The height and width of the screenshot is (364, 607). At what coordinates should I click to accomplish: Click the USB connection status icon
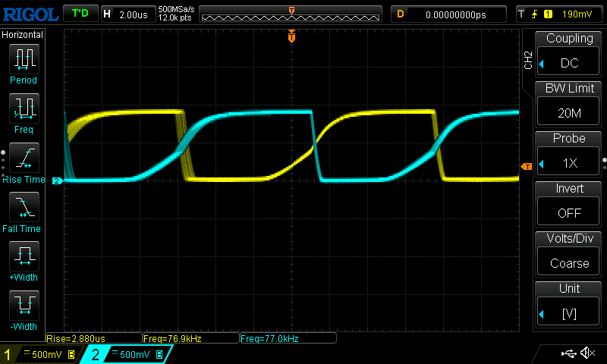[567, 353]
